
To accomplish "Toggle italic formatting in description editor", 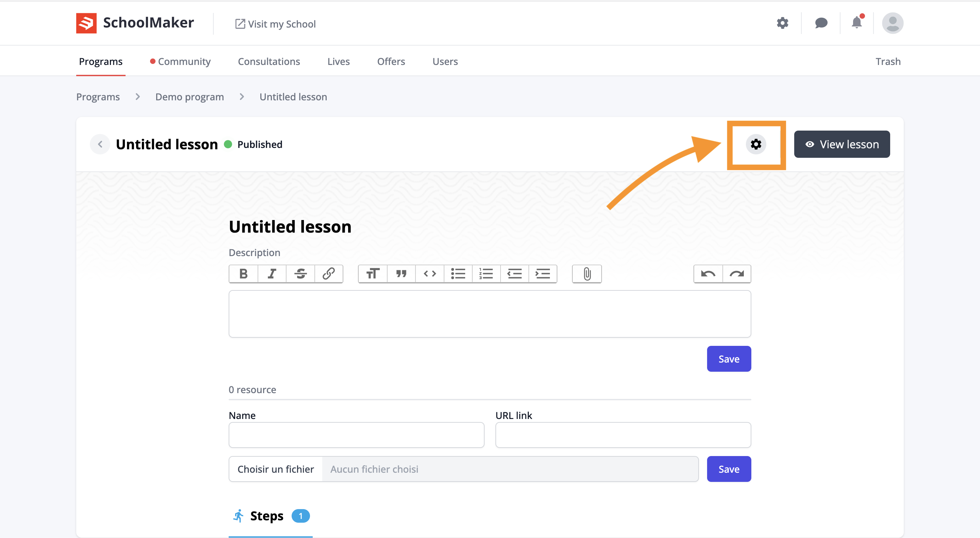I will [x=272, y=274].
